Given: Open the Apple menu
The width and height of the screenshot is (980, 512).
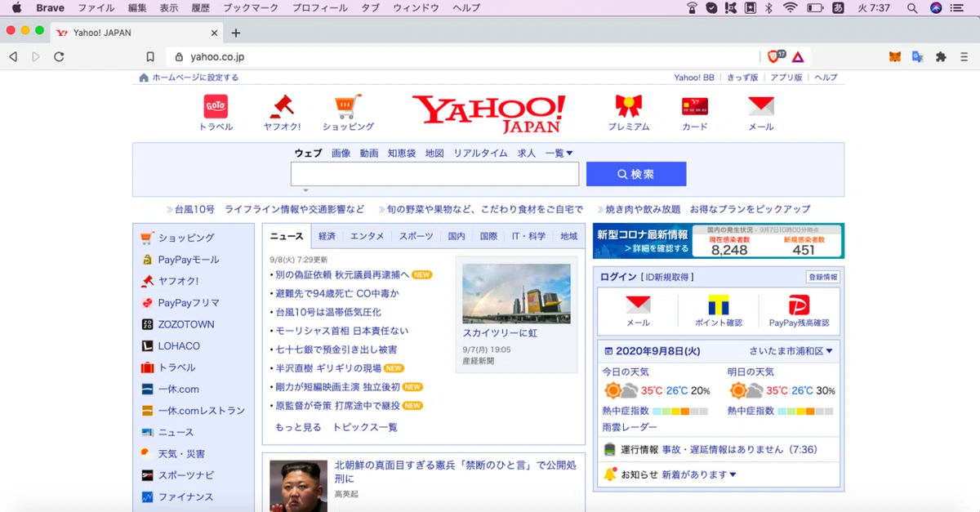Looking at the screenshot, I should point(16,8).
